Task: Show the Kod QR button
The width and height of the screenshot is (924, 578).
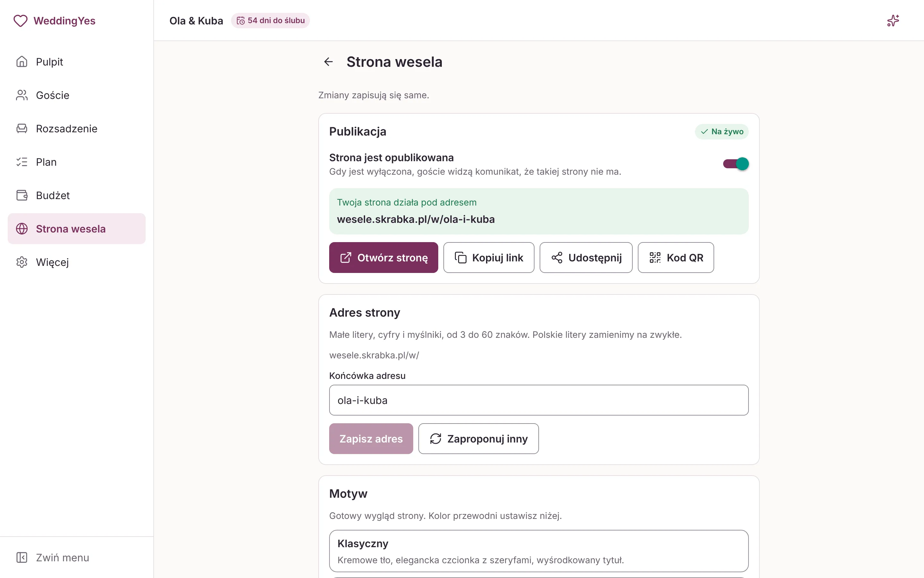Action: coord(676,258)
